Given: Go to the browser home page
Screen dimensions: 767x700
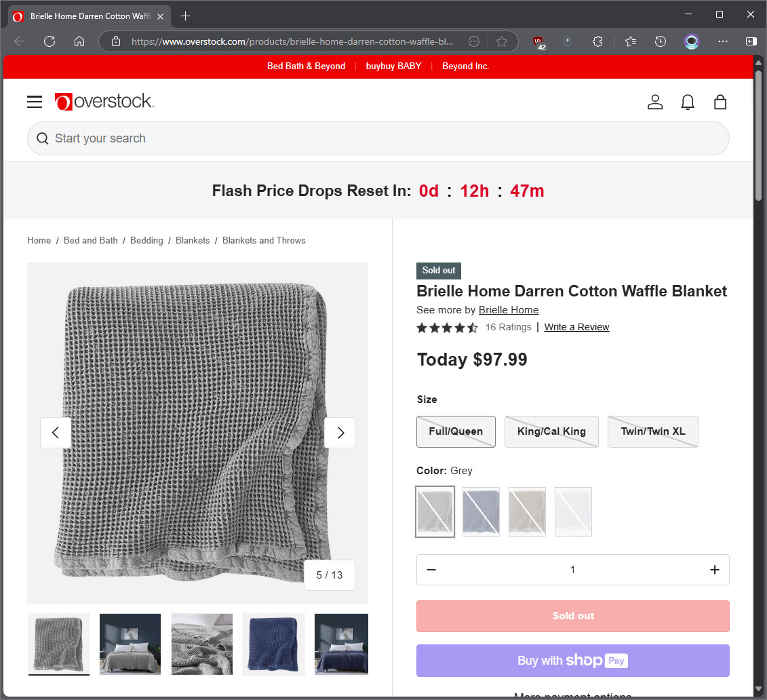Looking at the screenshot, I should (79, 41).
